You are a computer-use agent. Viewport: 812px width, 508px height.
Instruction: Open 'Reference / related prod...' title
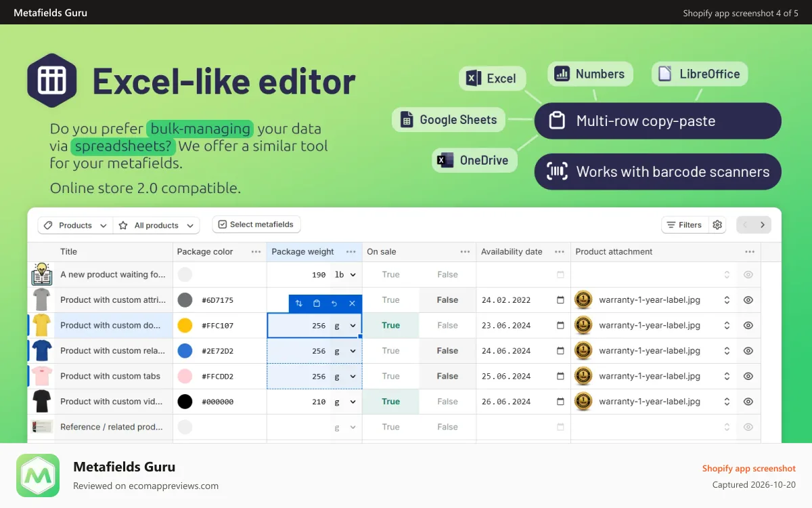(x=112, y=427)
